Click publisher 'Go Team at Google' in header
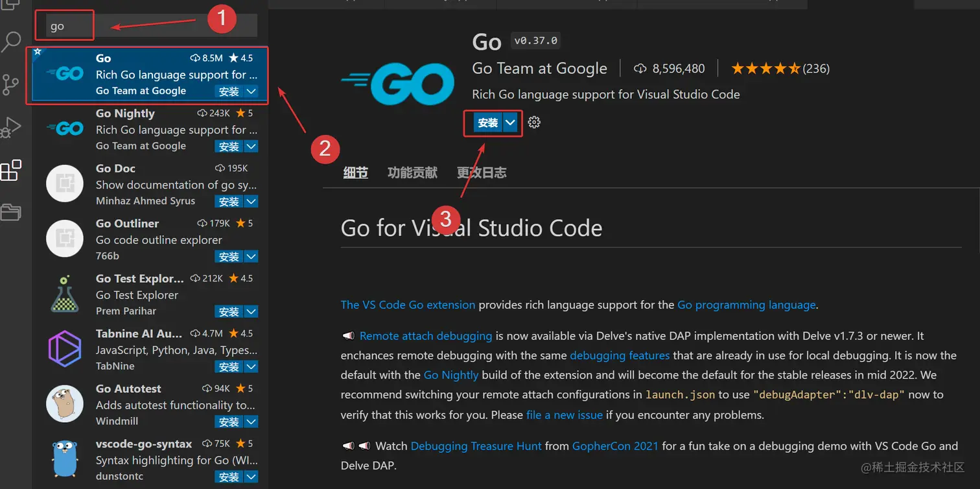The image size is (980, 489). point(540,69)
